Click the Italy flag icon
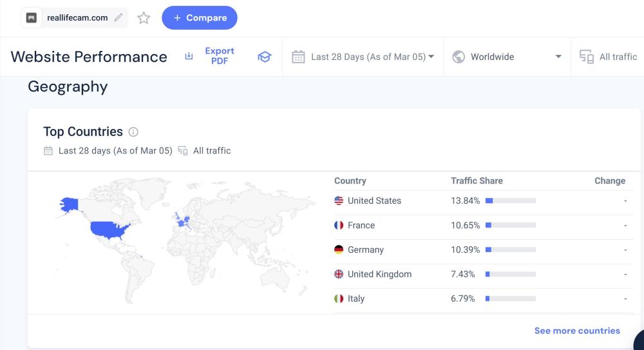Viewport: 644px width, 350px height. click(339, 298)
